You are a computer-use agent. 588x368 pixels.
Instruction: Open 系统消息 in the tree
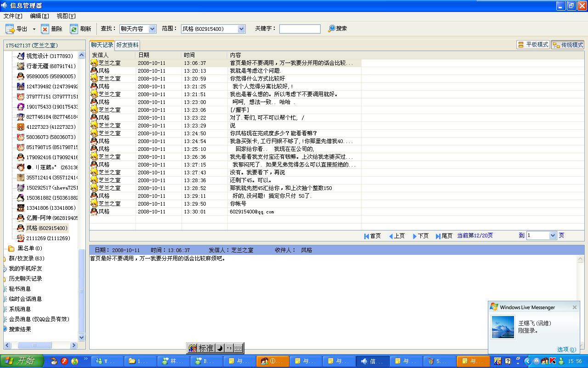click(x=20, y=309)
